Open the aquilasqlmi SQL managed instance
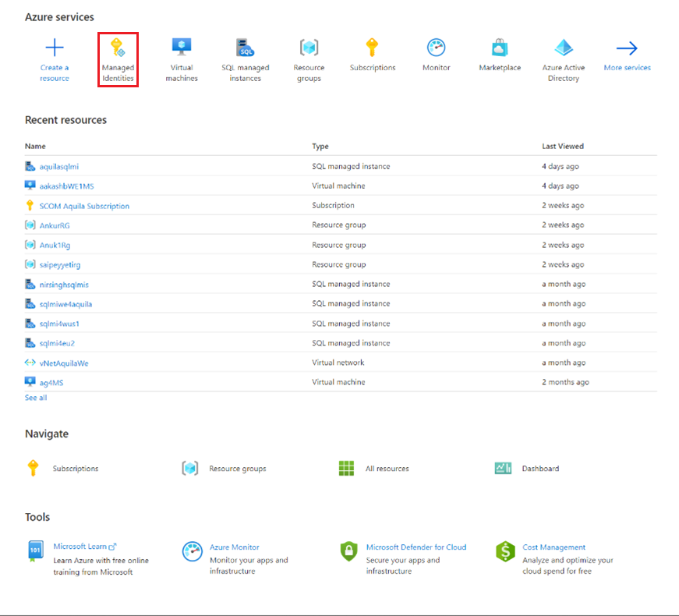 tap(57, 166)
